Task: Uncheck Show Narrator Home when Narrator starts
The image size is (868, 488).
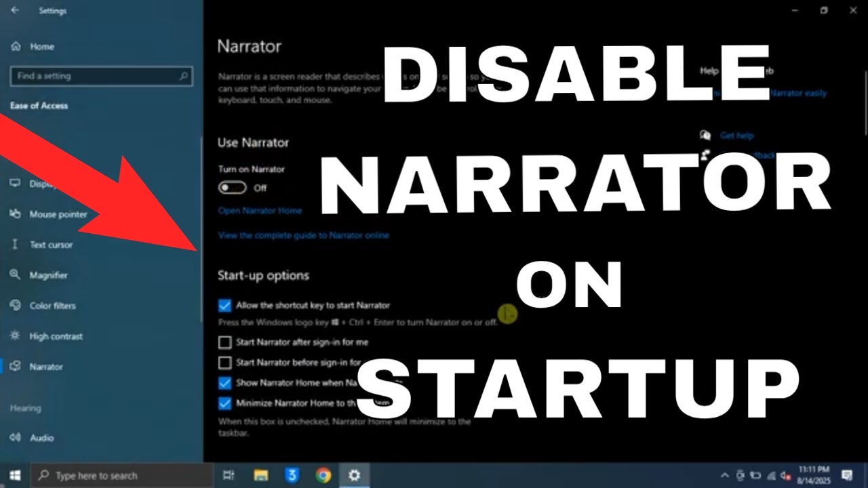Action: point(225,383)
